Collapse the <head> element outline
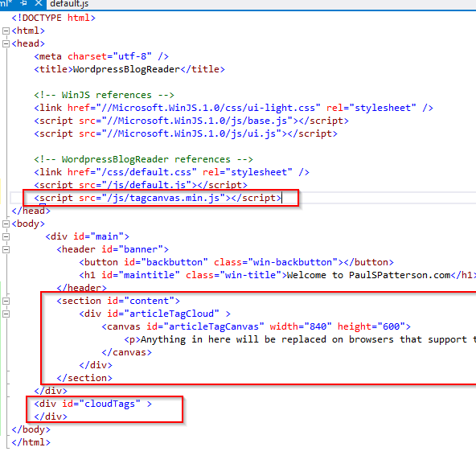 pyautogui.click(x=6, y=43)
